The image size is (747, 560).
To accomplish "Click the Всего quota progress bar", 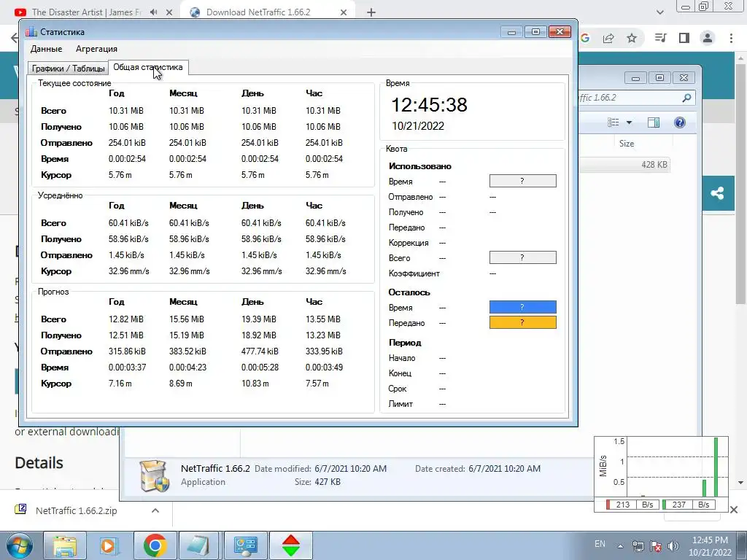I will tap(522, 257).
